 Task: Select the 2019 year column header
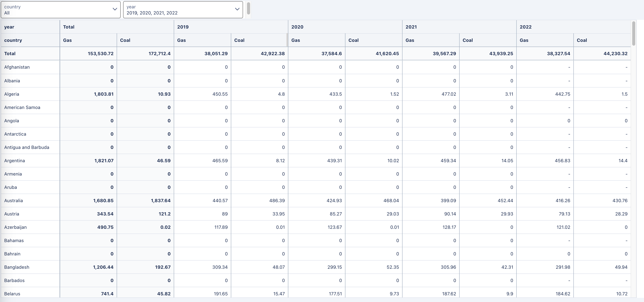click(x=183, y=27)
